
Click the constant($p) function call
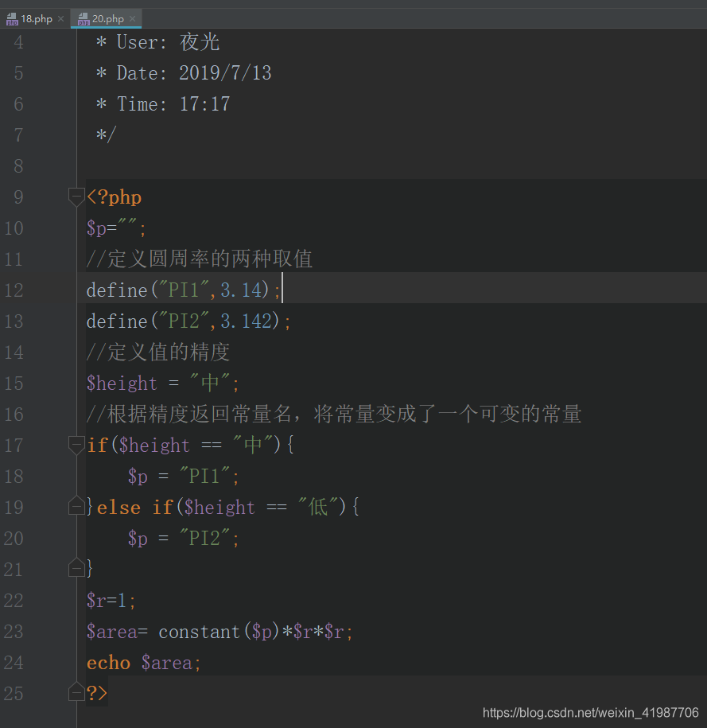[x=219, y=632]
